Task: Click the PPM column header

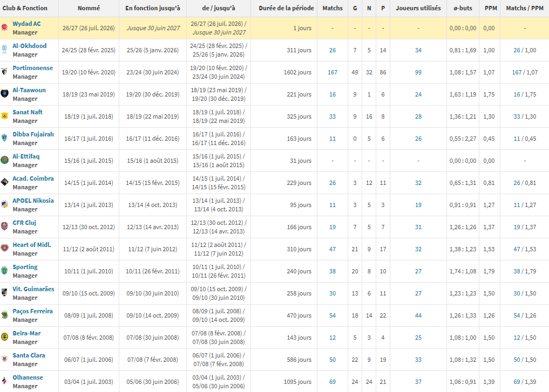Action: point(491,8)
